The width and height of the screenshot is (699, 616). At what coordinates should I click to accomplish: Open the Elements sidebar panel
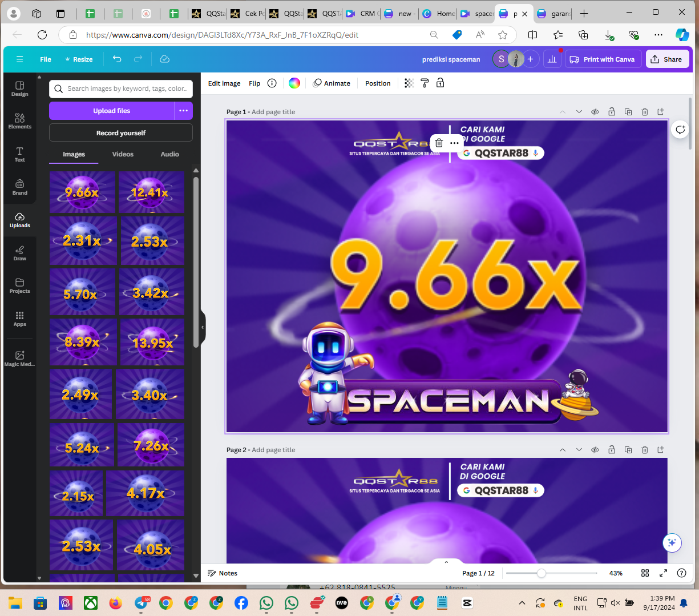tap(20, 121)
